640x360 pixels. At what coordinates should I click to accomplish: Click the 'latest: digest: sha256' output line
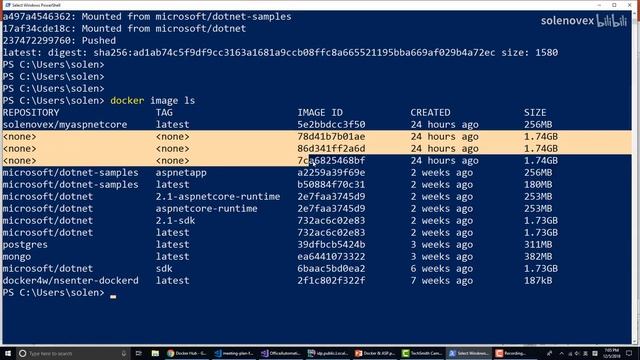280,53
